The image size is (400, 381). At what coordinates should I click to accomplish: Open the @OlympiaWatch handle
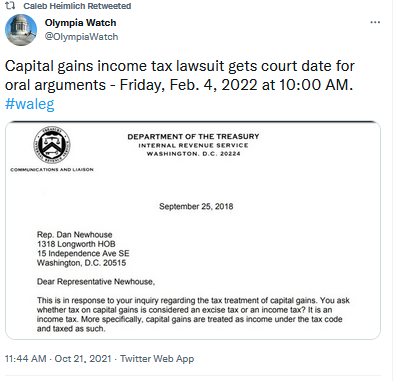pyautogui.click(x=81, y=37)
